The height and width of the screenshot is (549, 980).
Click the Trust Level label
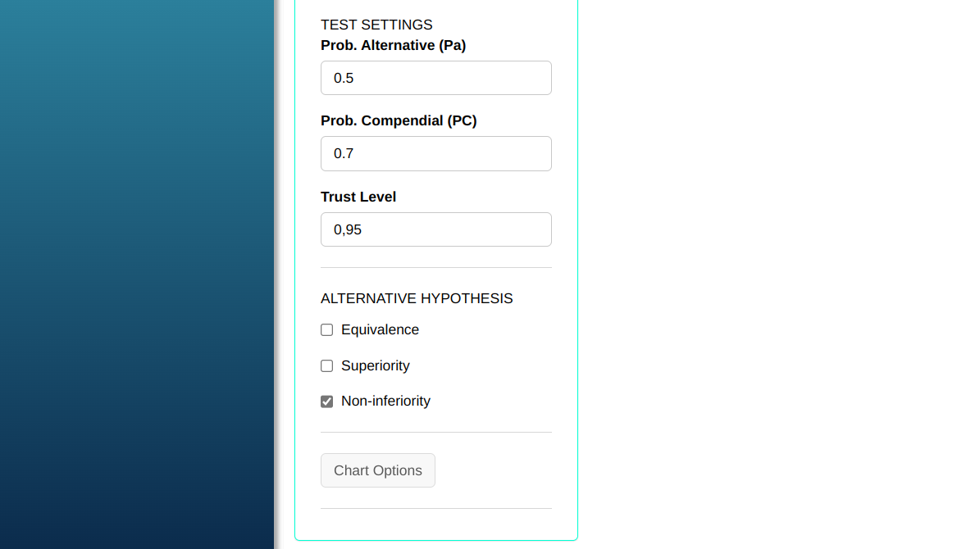tap(358, 197)
